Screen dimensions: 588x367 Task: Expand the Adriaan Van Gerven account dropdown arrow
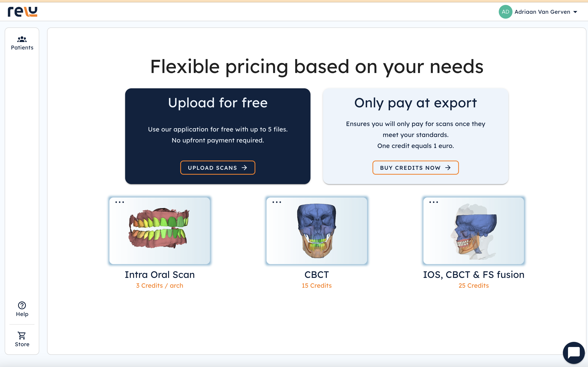tap(575, 12)
